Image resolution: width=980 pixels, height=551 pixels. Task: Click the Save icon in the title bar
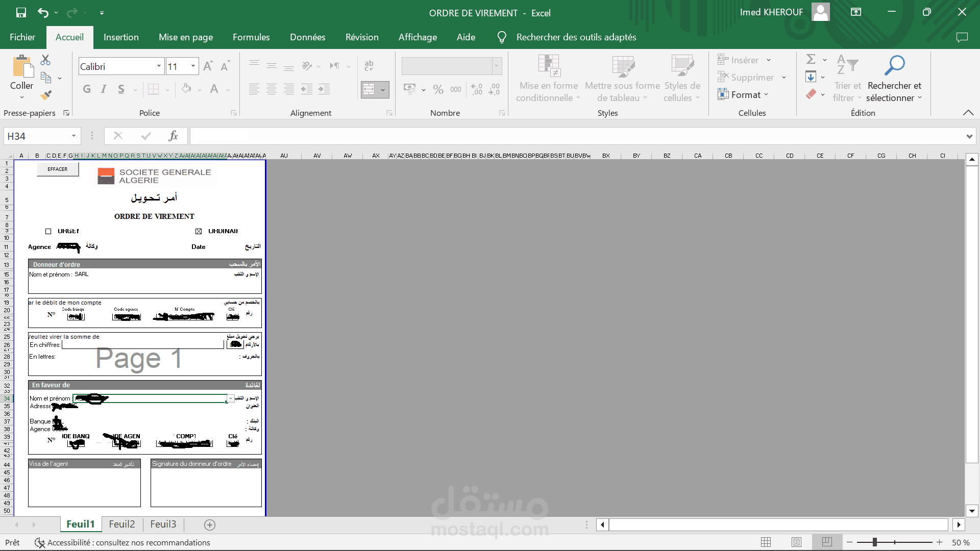point(21,13)
